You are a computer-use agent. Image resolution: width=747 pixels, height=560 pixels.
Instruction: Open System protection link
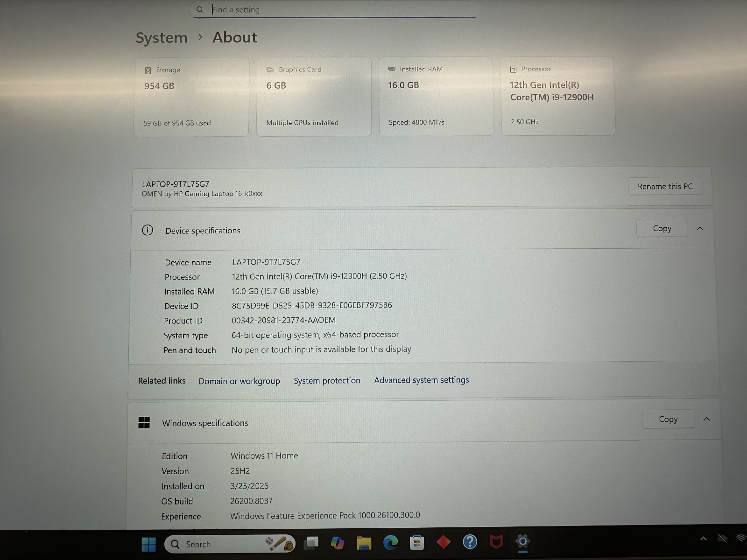tap(327, 380)
